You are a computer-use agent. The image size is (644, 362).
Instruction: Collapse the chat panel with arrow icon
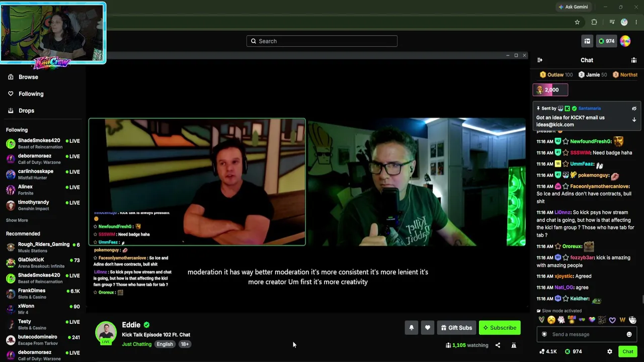coord(540,60)
